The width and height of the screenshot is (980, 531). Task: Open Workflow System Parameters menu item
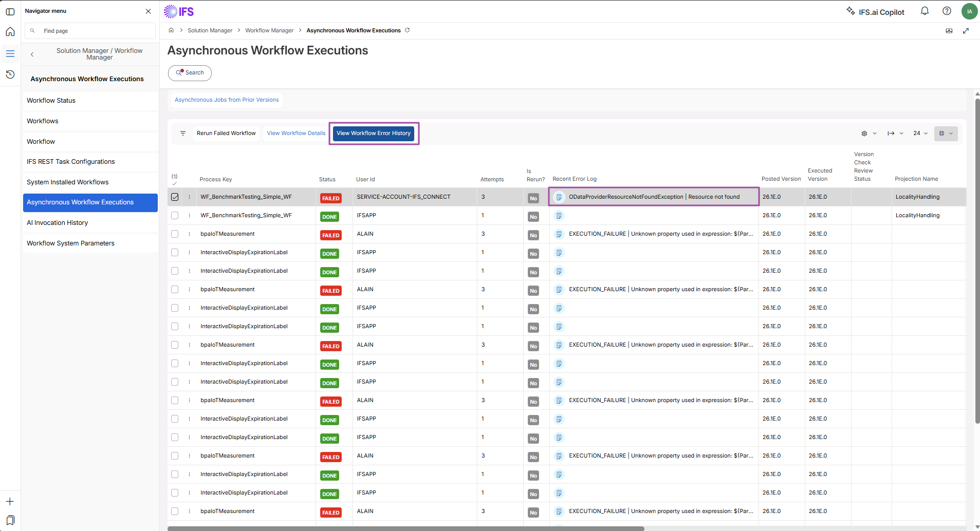tap(90, 243)
